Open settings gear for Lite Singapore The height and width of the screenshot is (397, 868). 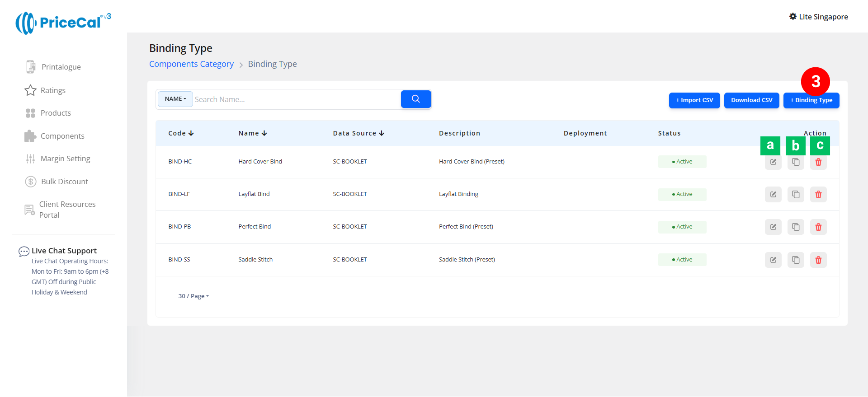[x=793, y=17]
